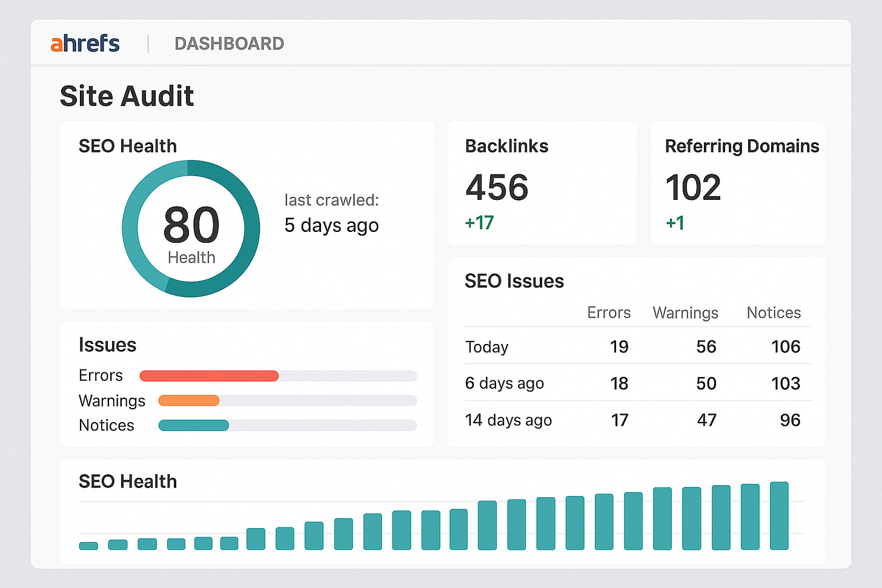The width and height of the screenshot is (882, 588).
Task: Click the red Errors progress bar
Action: (209, 375)
